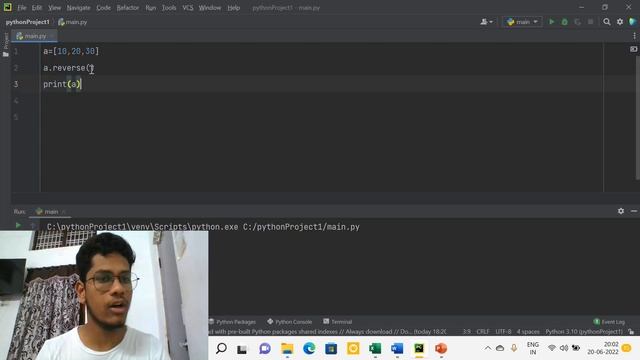
Task: Open Search Everywhere magnifier icon
Action: (x=607, y=22)
